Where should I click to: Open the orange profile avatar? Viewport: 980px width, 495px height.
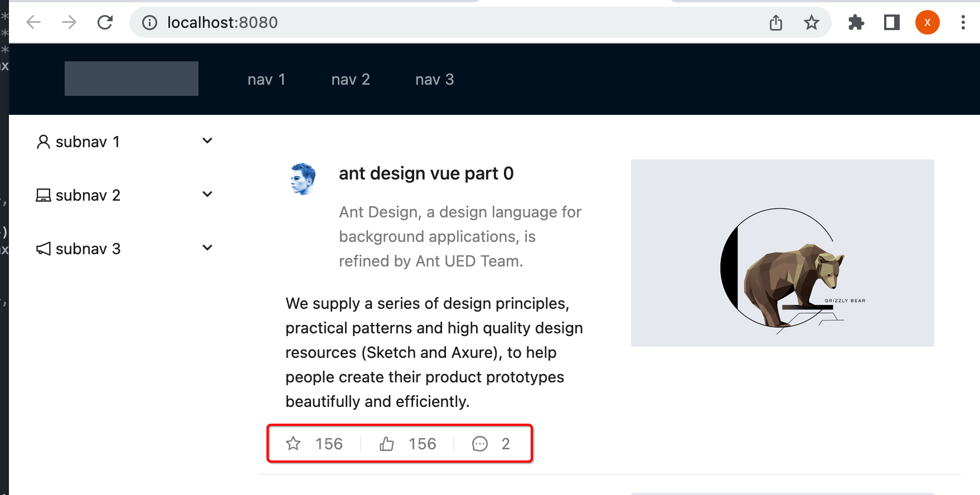click(928, 22)
